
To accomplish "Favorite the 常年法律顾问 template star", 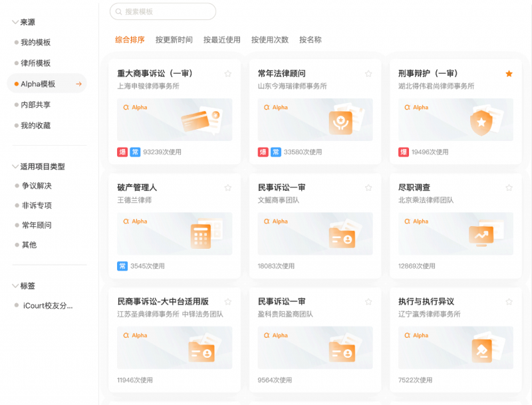I will coord(368,74).
